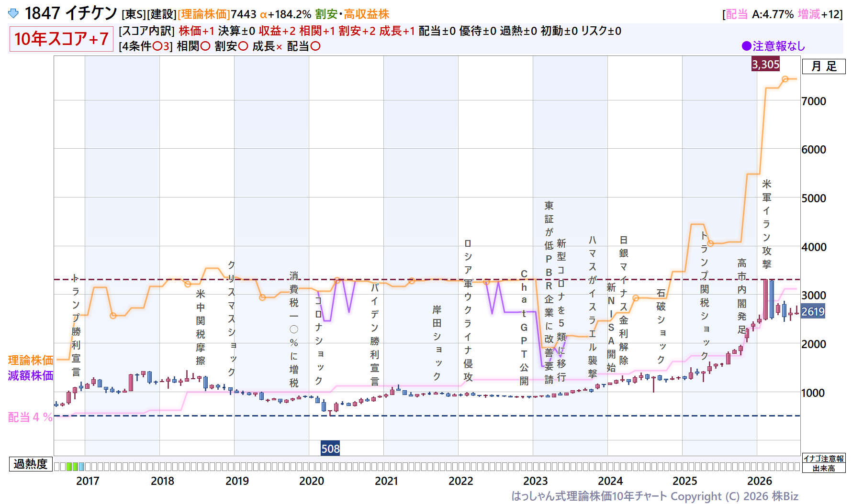Click the 5000 price axis label
852x504 pixels.
coord(814,198)
